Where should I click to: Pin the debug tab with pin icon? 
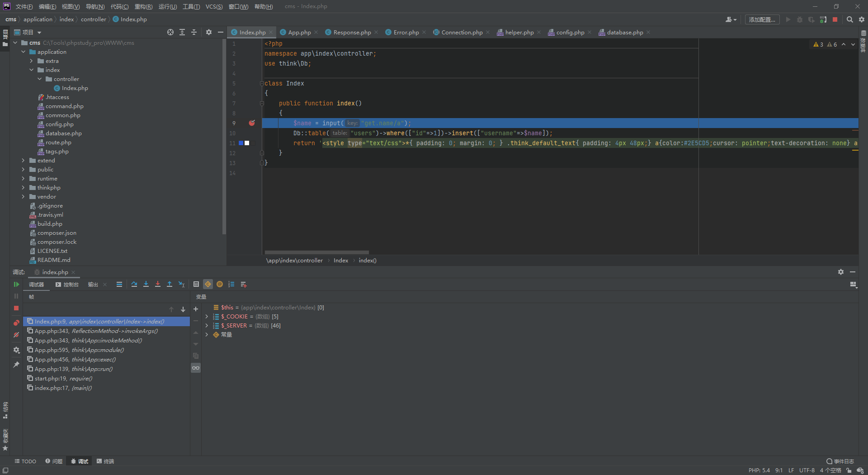click(16, 365)
